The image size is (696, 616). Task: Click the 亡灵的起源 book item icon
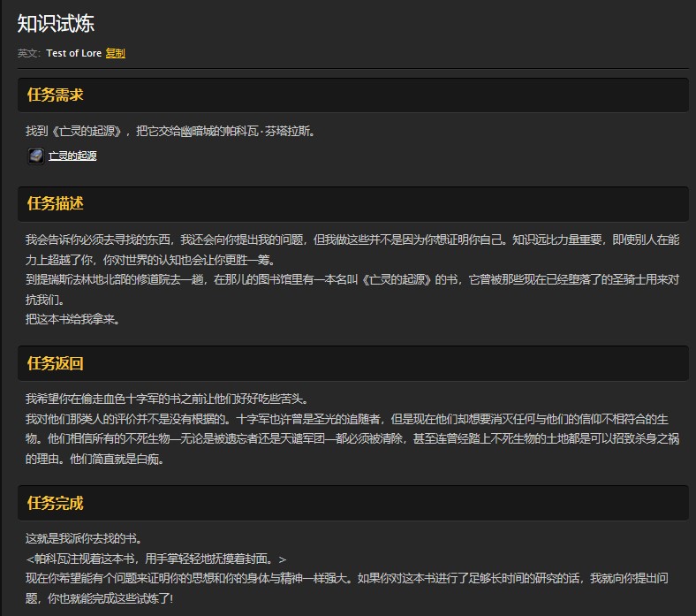(x=35, y=156)
